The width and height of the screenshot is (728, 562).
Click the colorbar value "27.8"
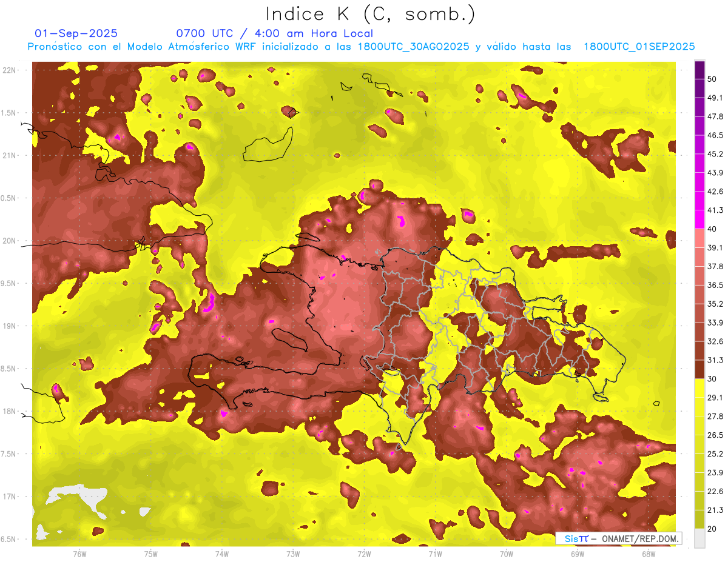click(715, 416)
